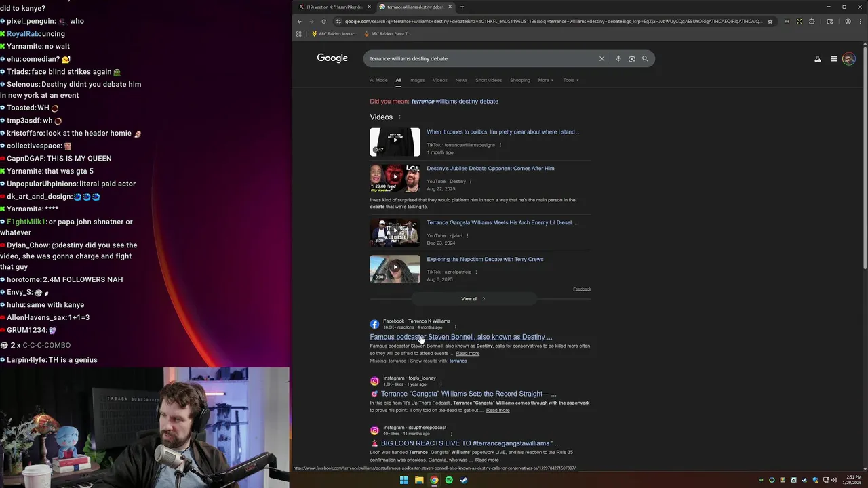Click into the Google search input field

tap(481, 58)
